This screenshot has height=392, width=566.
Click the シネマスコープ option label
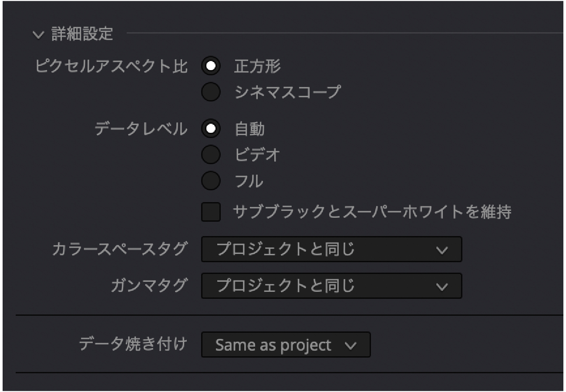pyautogui.click(x=287, y=92)
